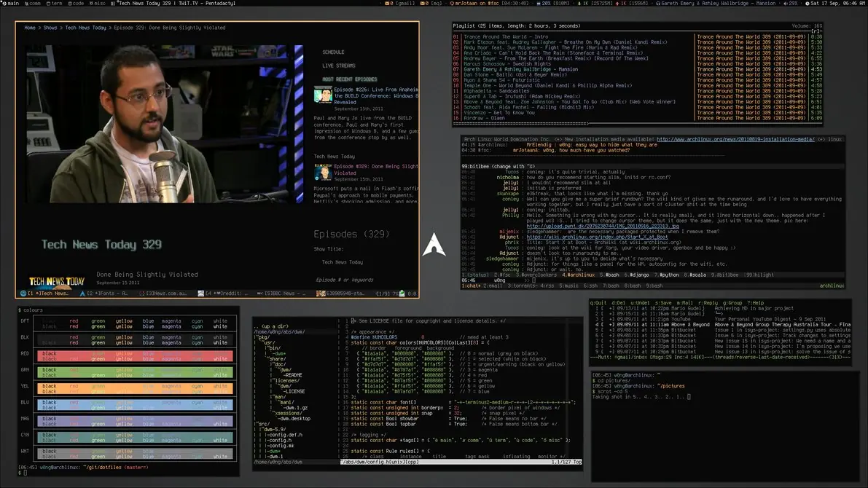This screenshot has width=868, height=488.
Task: Click the playlist progress bar
Action: pyautogui.click(x=638, y=123)
